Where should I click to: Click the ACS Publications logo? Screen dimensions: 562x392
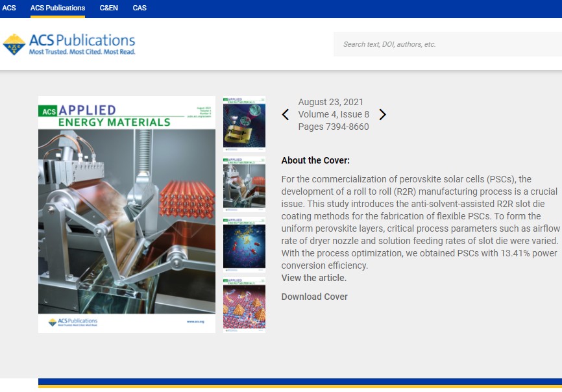(x=69, y=44)
